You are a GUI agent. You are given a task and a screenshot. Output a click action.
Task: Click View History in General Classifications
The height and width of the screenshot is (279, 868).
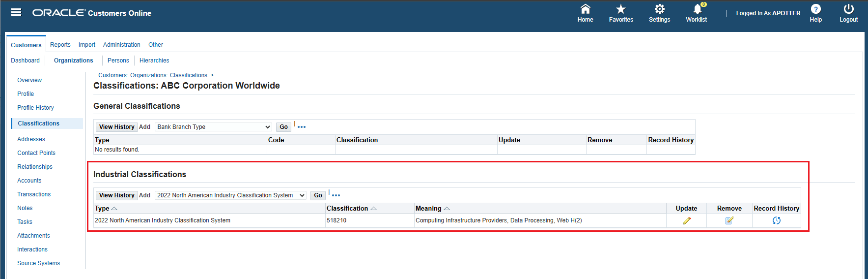pos(116,127)
